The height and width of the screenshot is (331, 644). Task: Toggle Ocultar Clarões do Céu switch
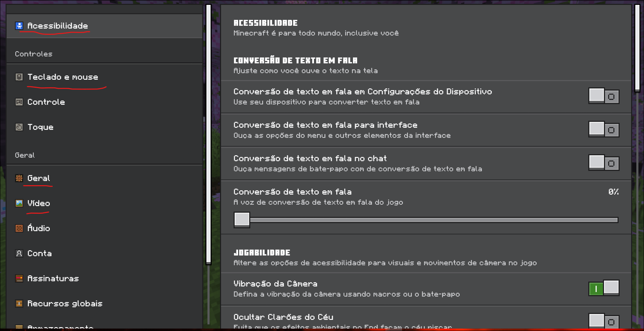[x=604, y=321]
